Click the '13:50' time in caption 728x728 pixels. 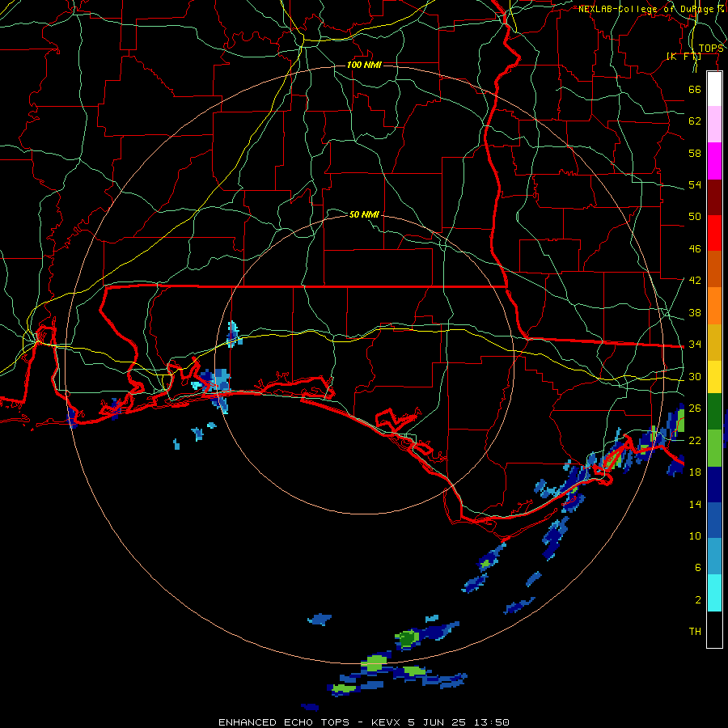point(492,722)
